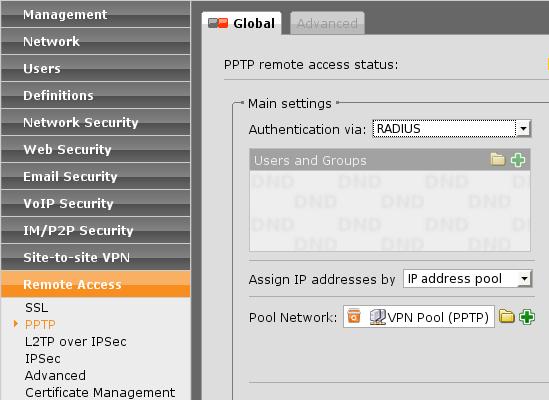Add new entry with Users and Groups plus icon

(518, 160)
